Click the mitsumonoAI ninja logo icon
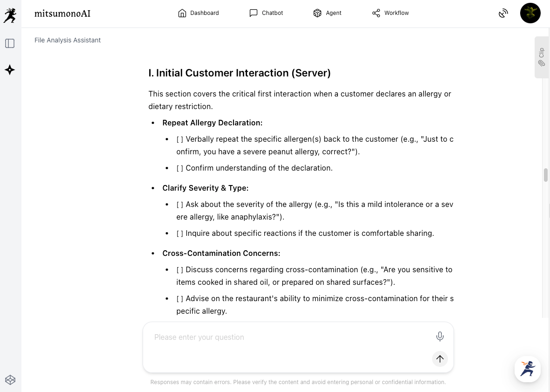 coord(10,15)
